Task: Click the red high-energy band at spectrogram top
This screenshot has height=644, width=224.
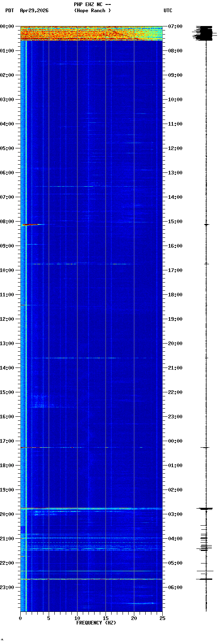Action: (x=91, y=33)
